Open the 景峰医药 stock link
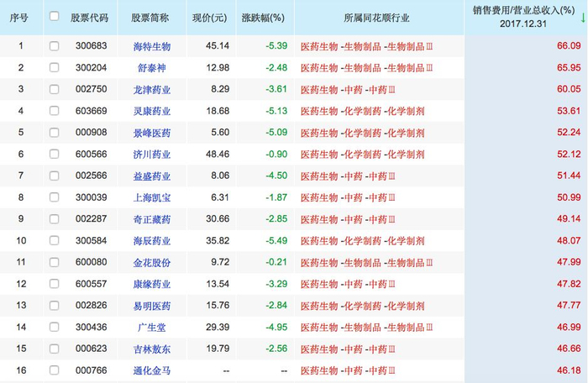 point(152,133)
